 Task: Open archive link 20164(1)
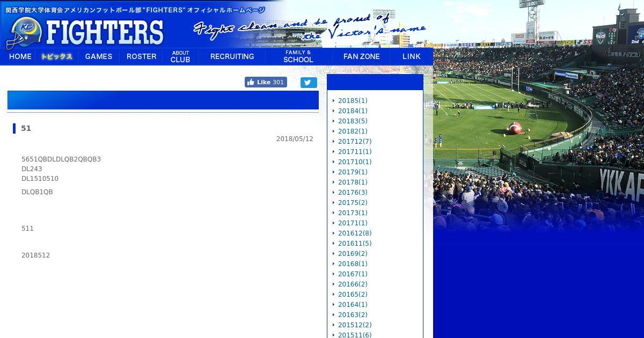[x=353, y=305]
